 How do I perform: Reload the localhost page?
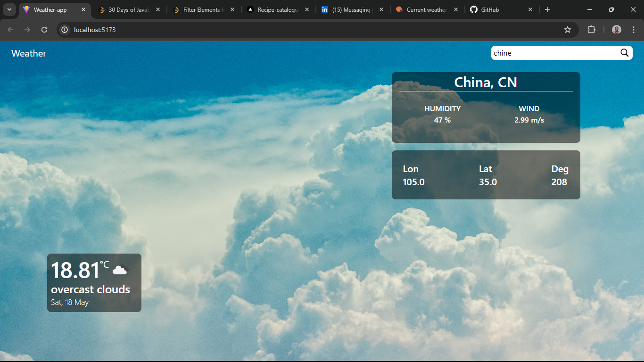point(44,30)
